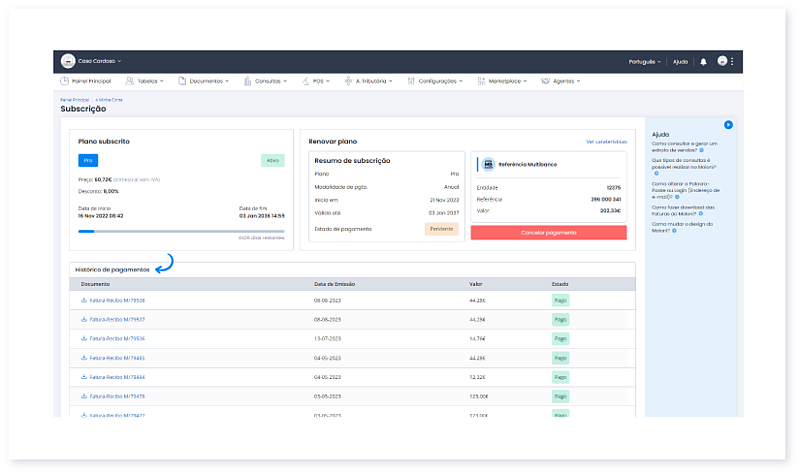
Task: Click the 14.76€ value cell
Action: 477,339
